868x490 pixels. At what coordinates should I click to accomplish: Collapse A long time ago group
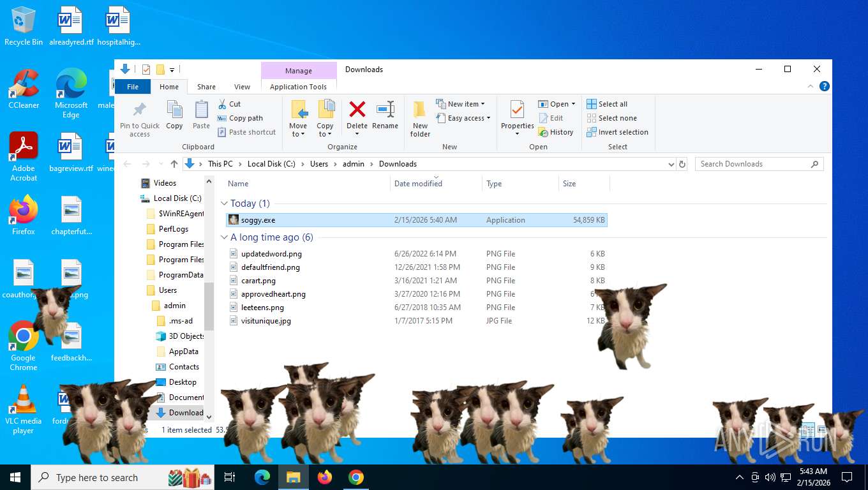(224, 237)
